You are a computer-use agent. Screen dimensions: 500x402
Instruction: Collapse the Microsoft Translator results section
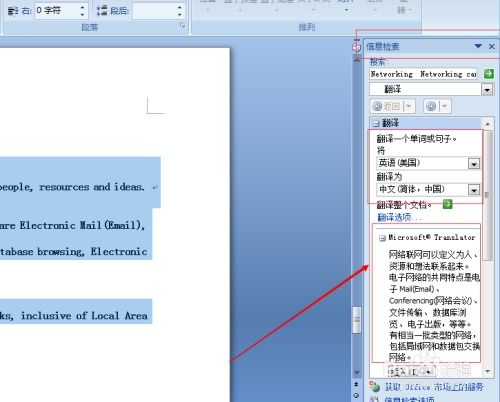(382, 238)
